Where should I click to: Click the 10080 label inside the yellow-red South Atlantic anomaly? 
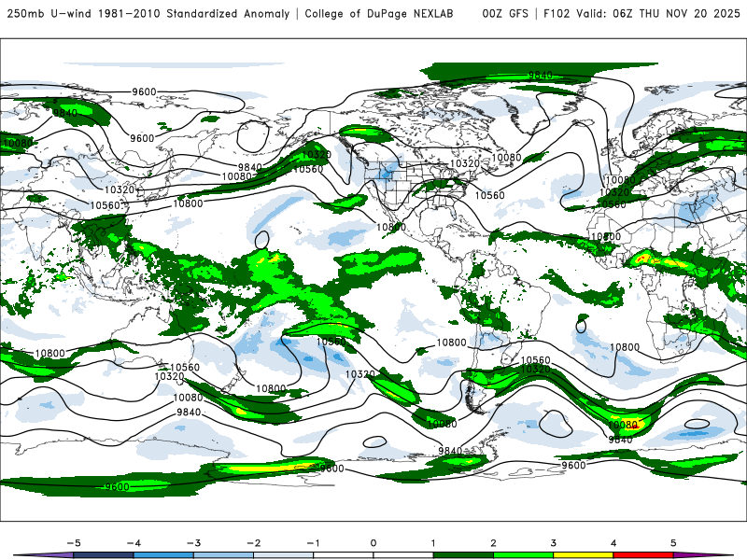pos(623,425)
